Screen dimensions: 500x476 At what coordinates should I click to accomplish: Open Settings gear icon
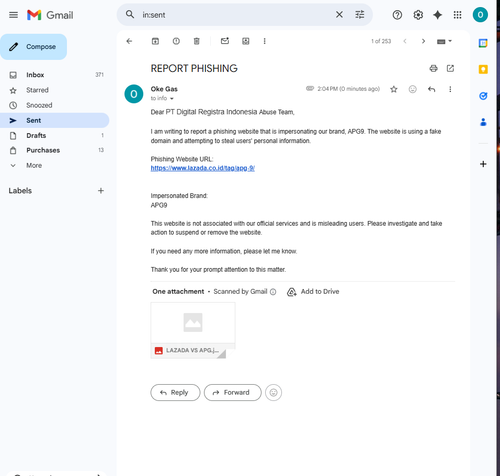(418, 15)
